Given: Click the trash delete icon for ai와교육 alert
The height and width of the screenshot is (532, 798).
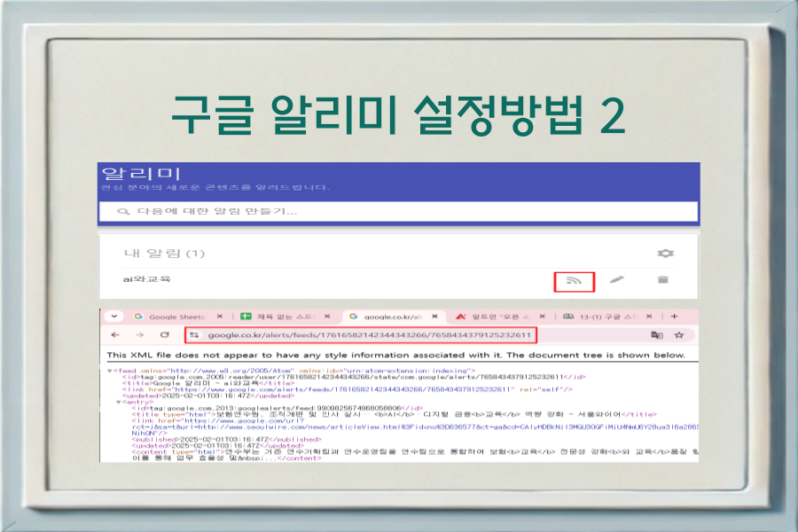Looking at the screenshot, I should 662,279.
